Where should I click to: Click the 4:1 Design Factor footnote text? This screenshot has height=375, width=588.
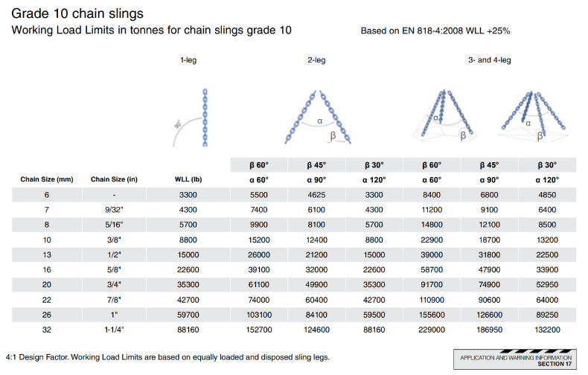point(167,357)
